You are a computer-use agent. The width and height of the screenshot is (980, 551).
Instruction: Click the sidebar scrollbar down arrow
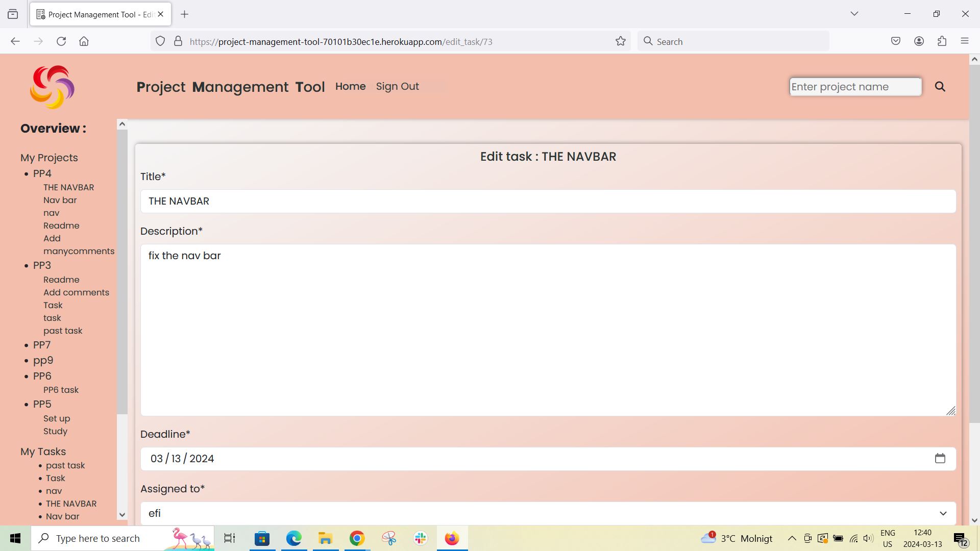(x=122, y=515)
